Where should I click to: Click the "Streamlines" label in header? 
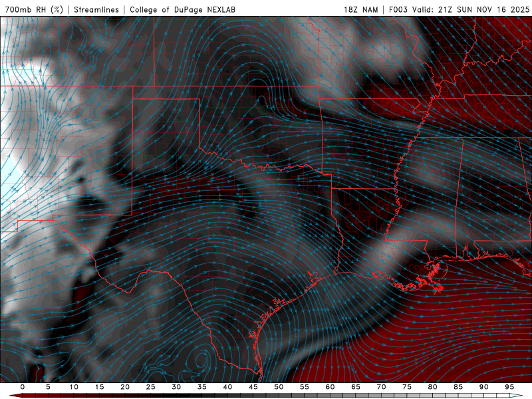96,9
